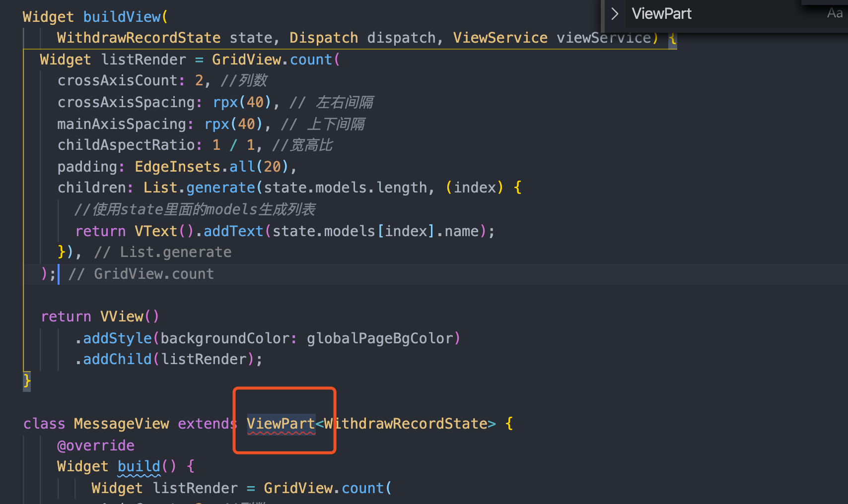Click ViewService type in parameters
This screenshot has height=504, width=848.
point(500,38)
